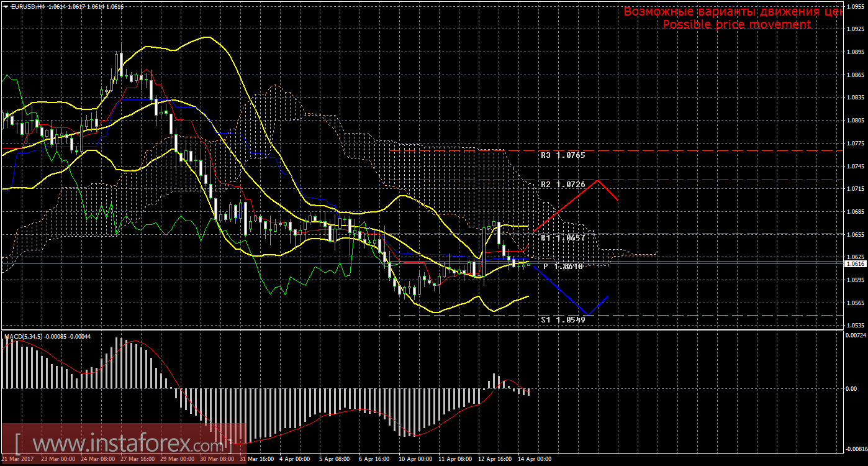Click the 1.0685 price scale value

pyautogui.click(x=855, y=211)
